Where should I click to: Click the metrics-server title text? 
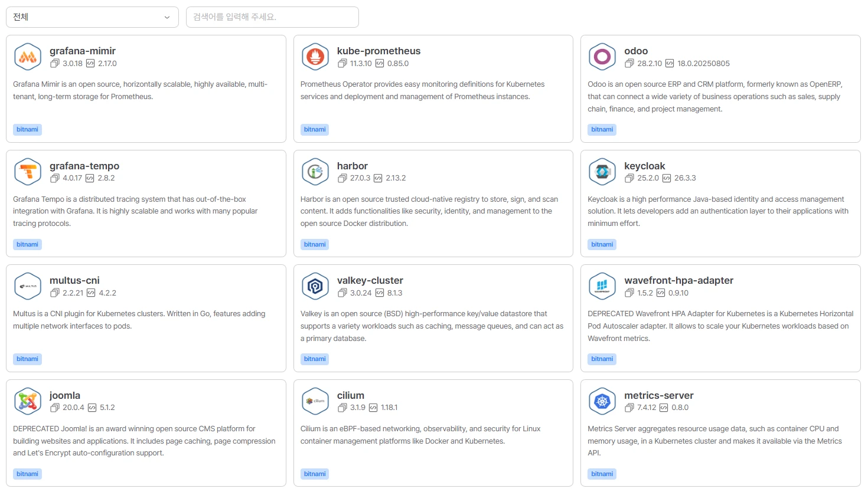[x=659, y=395]
